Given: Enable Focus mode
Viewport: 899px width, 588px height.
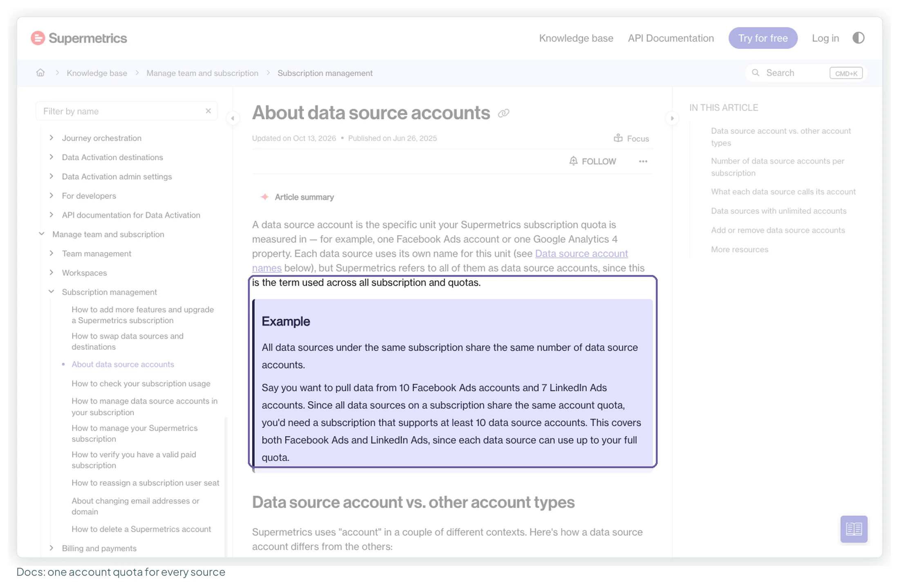Looking at the screenshot, I should click(631, 139).
